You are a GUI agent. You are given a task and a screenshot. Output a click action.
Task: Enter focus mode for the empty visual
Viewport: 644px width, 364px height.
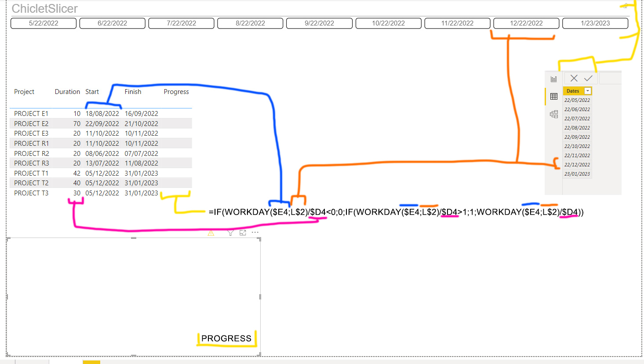point(243,233)
